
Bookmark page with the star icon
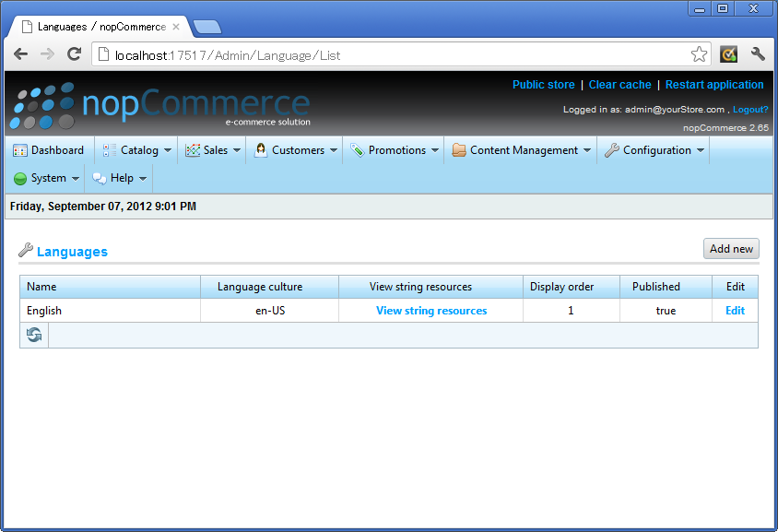tap(699, 54)
